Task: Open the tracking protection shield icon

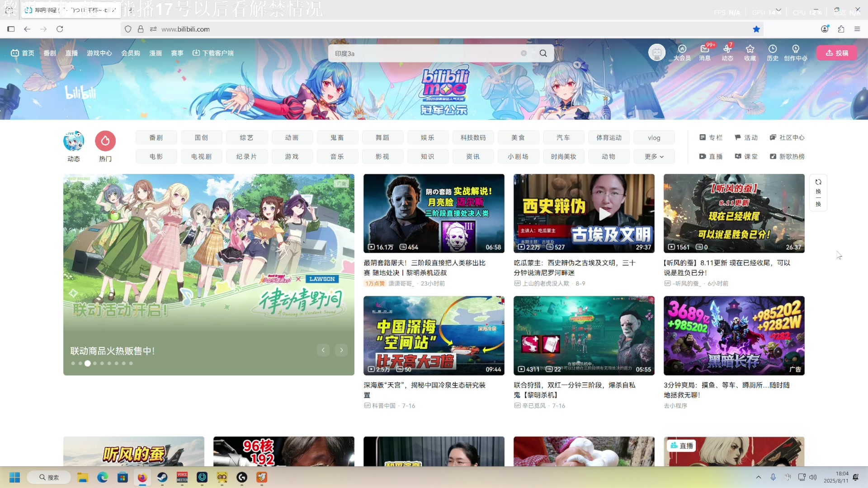Action: [128, 29]
